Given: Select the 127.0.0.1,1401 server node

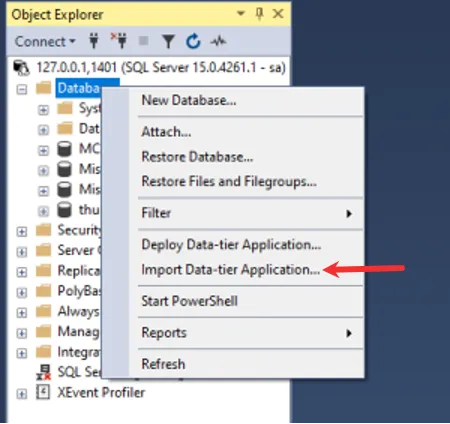Looking at the screenshot, I should (x=161, y=68).
